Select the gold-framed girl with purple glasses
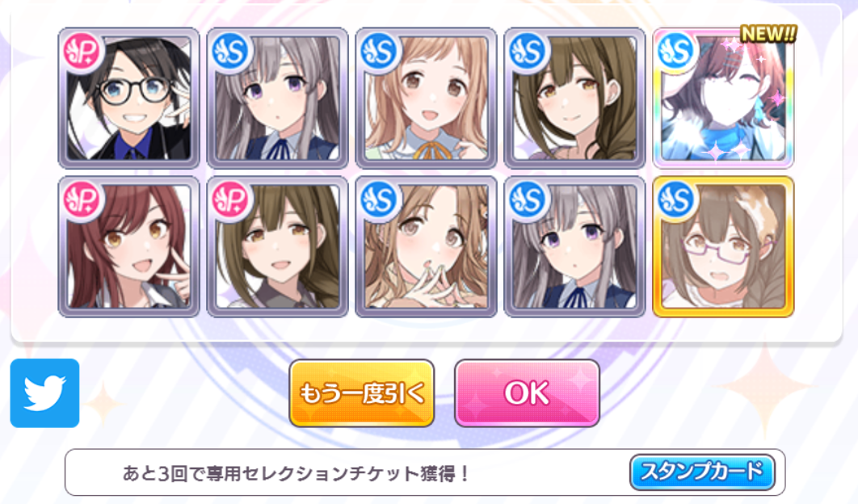Screen dimensions: 858x504 723,247
